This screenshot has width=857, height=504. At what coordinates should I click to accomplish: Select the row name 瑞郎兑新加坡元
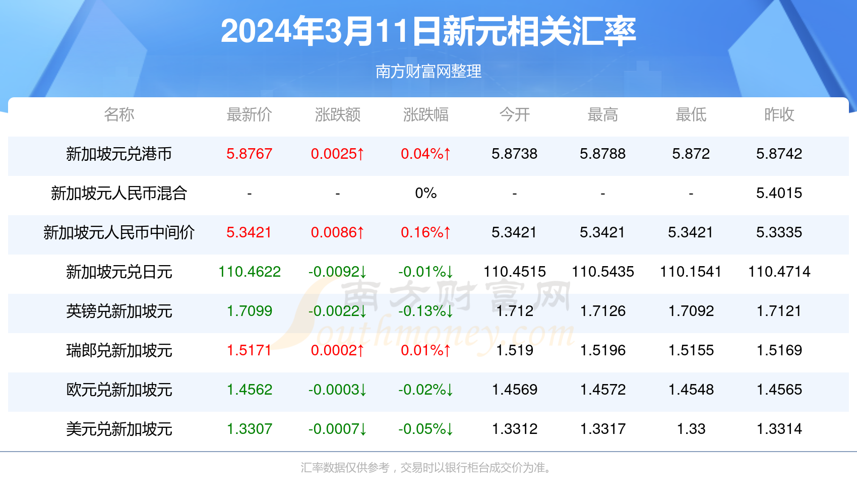coord(119,350)
